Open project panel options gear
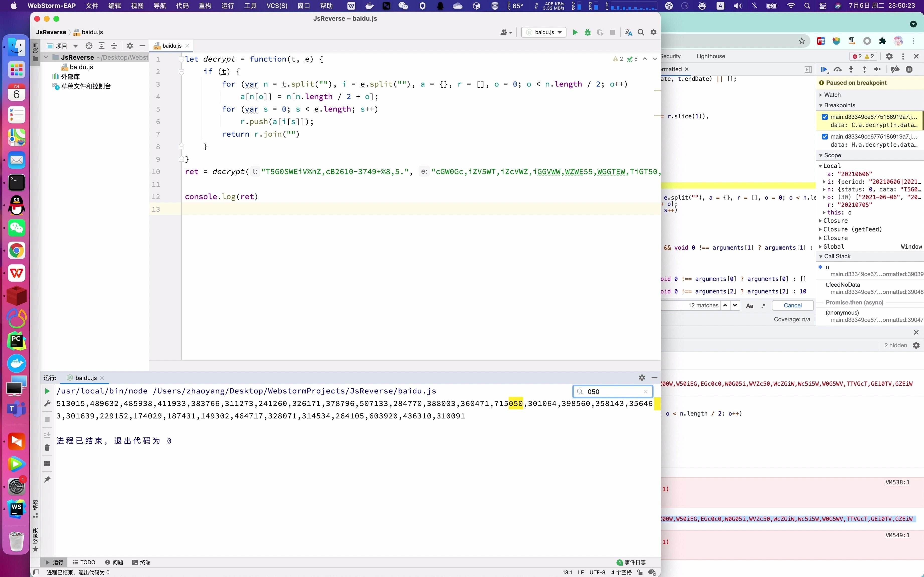924x577 pixels. [x=130, y=46]
